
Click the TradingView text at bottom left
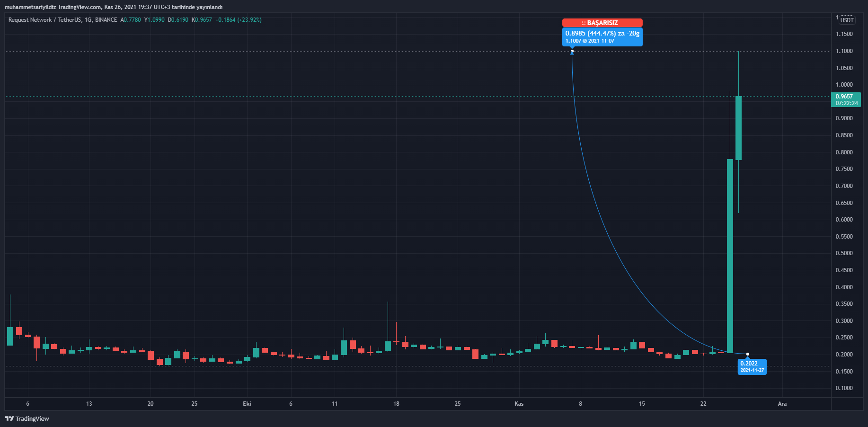click(32, 418)
